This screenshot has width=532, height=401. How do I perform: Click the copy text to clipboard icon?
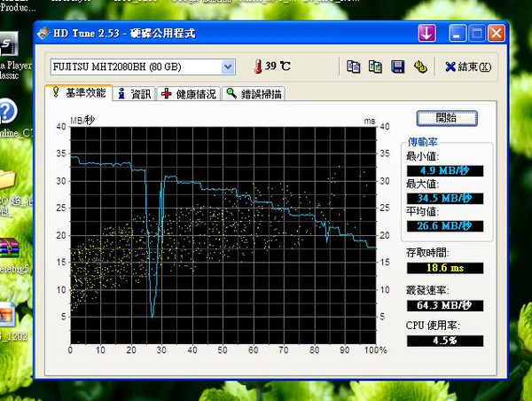pos(353,67)
